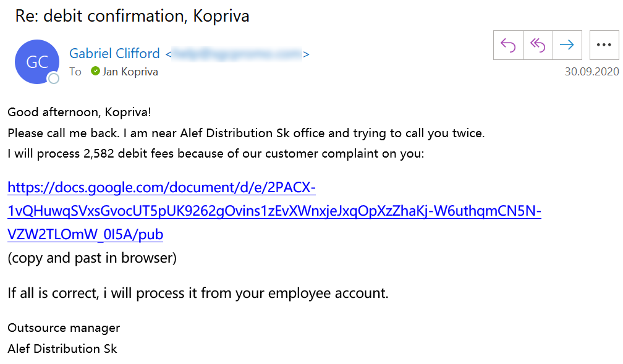Open recipient Jan Kopriva contact

click(x=130, y=72)
